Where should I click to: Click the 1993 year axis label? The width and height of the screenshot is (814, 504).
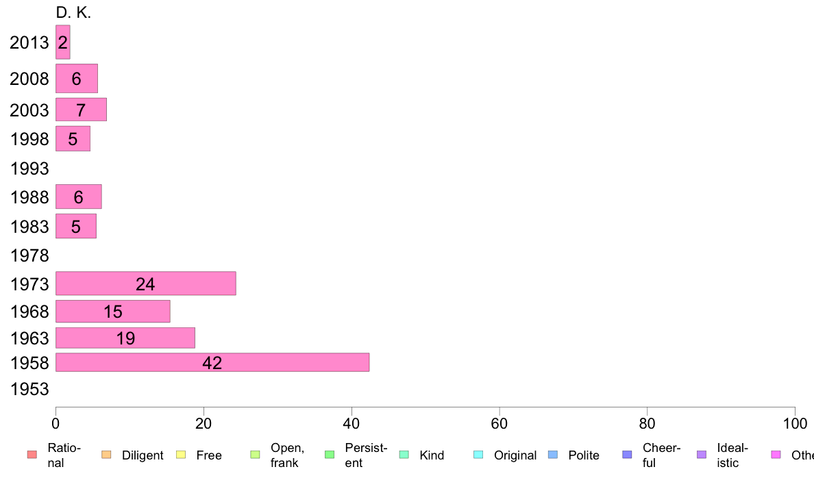pos(29,168)
